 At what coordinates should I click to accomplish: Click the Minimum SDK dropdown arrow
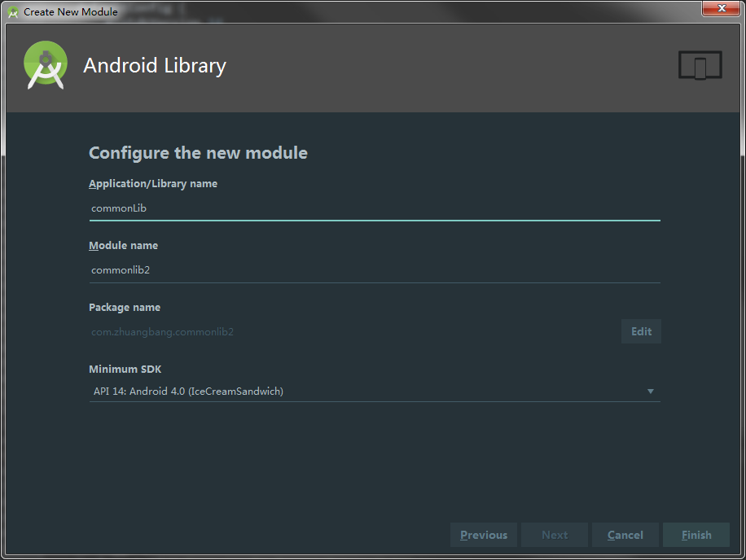coord(651,392)
